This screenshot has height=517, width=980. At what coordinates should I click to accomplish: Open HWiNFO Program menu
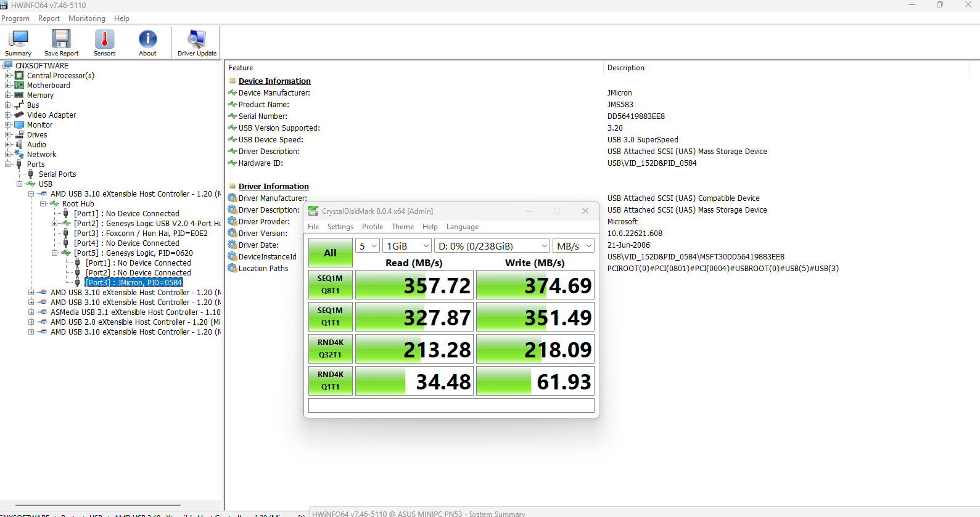click(15, 18)
